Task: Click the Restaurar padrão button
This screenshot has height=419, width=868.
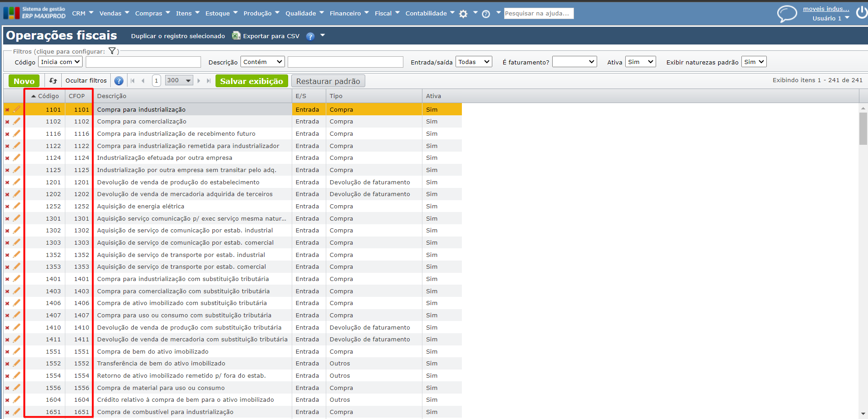Action: click(328, 81)
